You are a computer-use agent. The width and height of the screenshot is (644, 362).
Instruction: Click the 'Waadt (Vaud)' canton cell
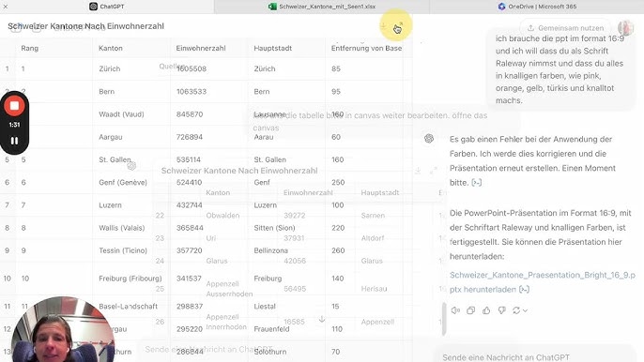[x=121, y=114]
